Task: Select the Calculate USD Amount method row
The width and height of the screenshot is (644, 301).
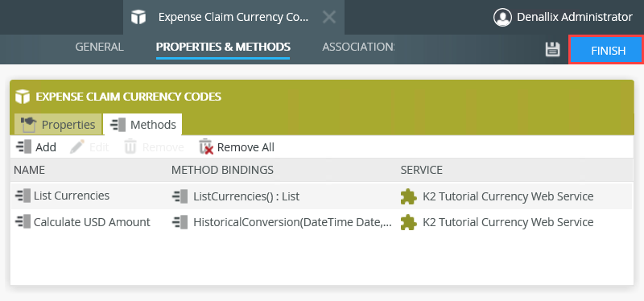Action: point(320,222)
